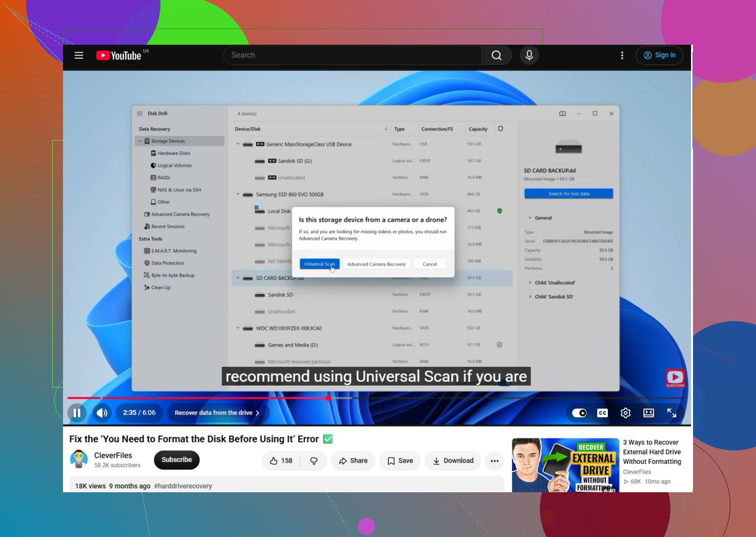Click the YouTube search input field
Image resolution: width=756 pixels, height=537 pixels.
point(352,55)
